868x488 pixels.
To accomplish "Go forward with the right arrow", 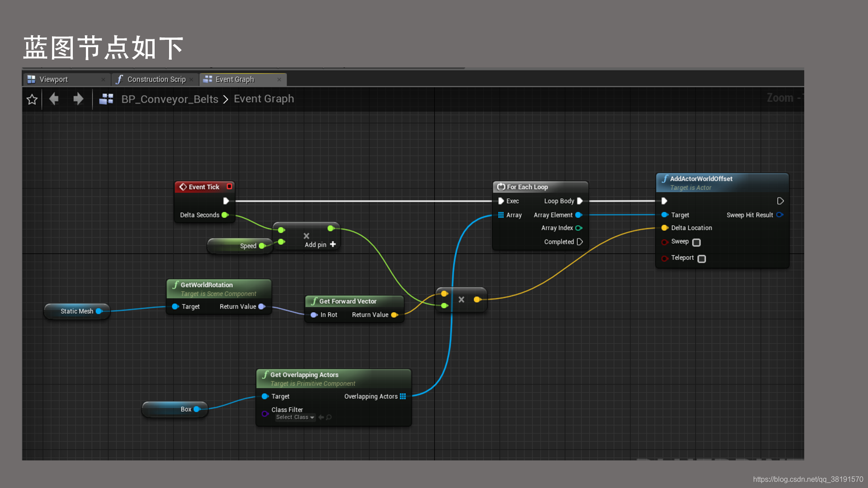I will [x=78, y=99].
